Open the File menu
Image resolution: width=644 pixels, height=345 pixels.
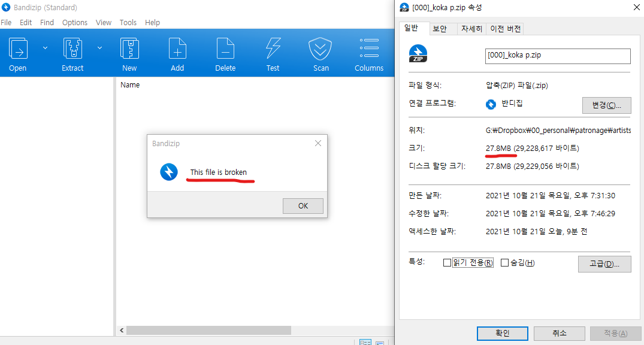(x=6, y=23)
